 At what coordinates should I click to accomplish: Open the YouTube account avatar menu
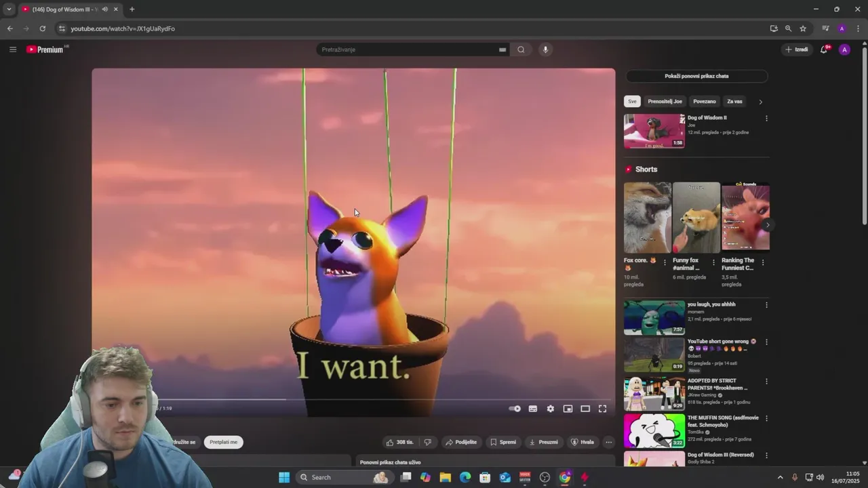[x=844, y=49]
